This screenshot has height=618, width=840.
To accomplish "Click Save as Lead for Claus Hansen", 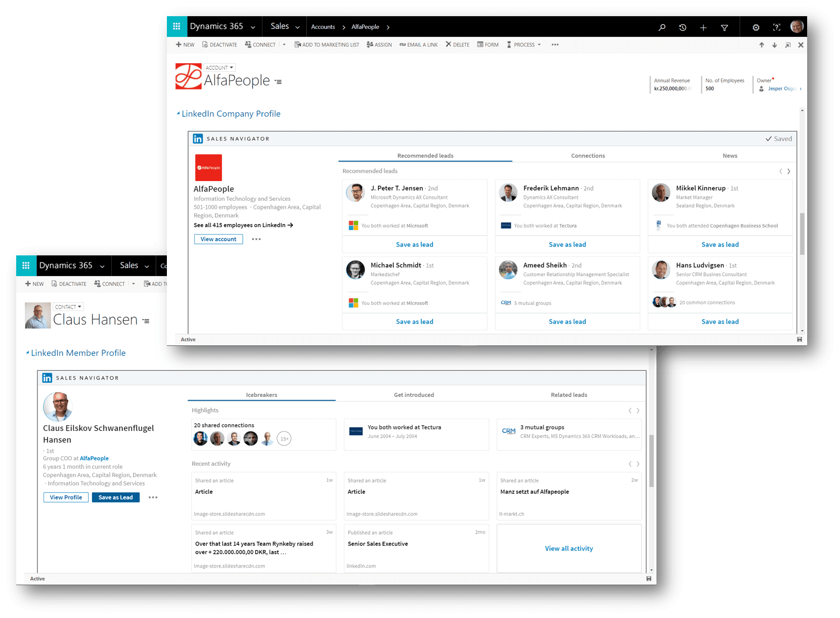I will [115, 498].
